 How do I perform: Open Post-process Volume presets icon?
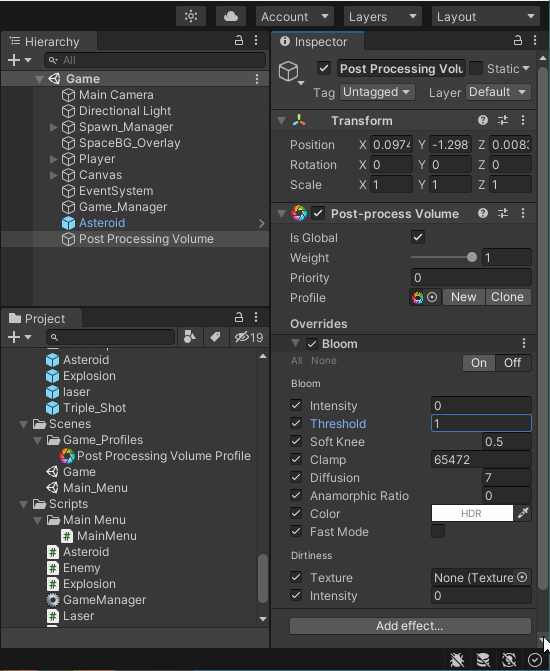click(503, 213)
